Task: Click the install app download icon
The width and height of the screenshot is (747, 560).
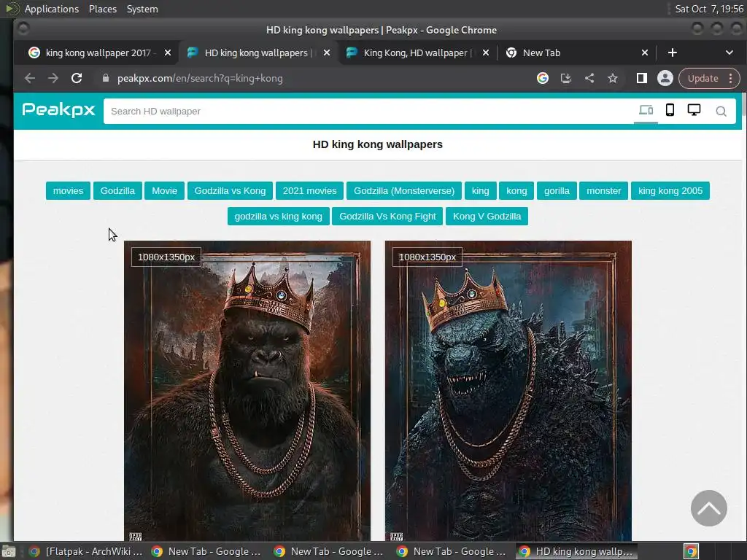Action: (x=566, y=78)
